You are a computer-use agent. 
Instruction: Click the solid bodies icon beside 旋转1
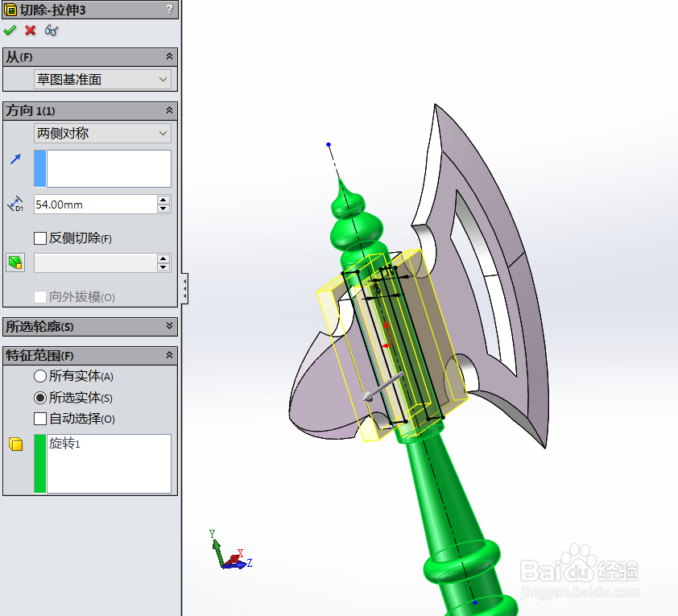click(16, 444)
